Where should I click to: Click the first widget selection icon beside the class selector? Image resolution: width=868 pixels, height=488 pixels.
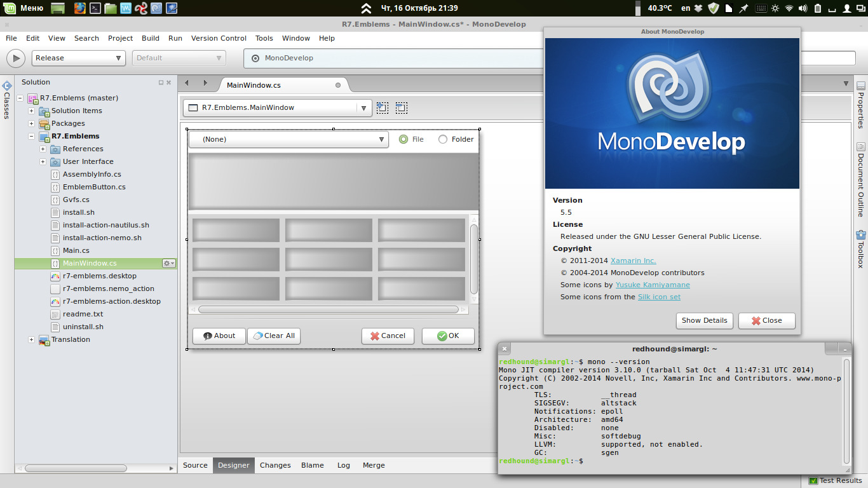pos(382,107)
